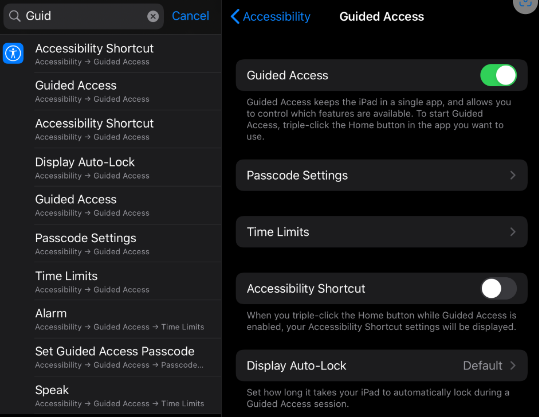Expand Time Limits using its chevron

(513, 232)
